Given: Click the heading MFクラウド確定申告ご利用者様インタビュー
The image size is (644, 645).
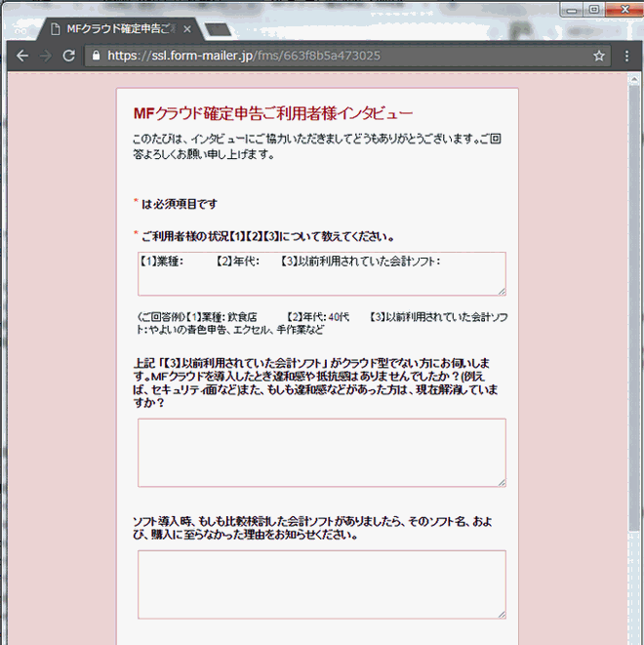Looking at the screenshot, I should [x=273, y=113].
